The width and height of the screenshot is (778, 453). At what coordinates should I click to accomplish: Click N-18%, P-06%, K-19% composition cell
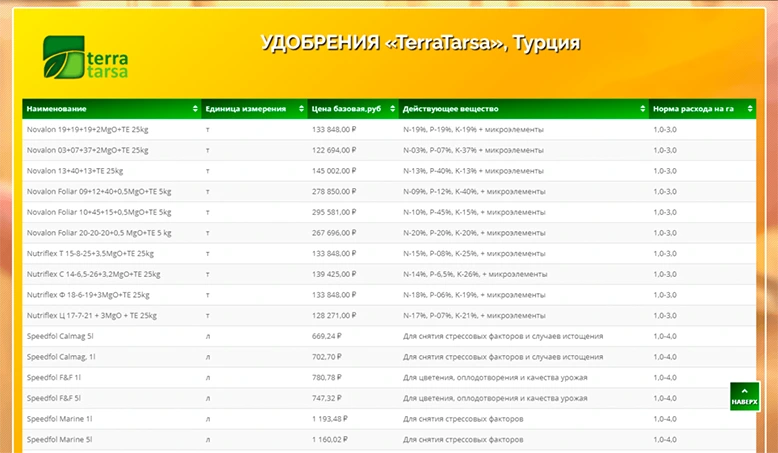pos(474,295)
